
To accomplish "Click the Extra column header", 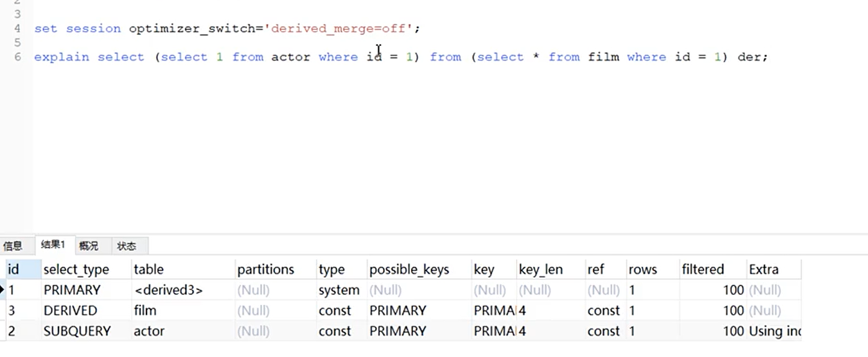I will (x=763, y=269).
